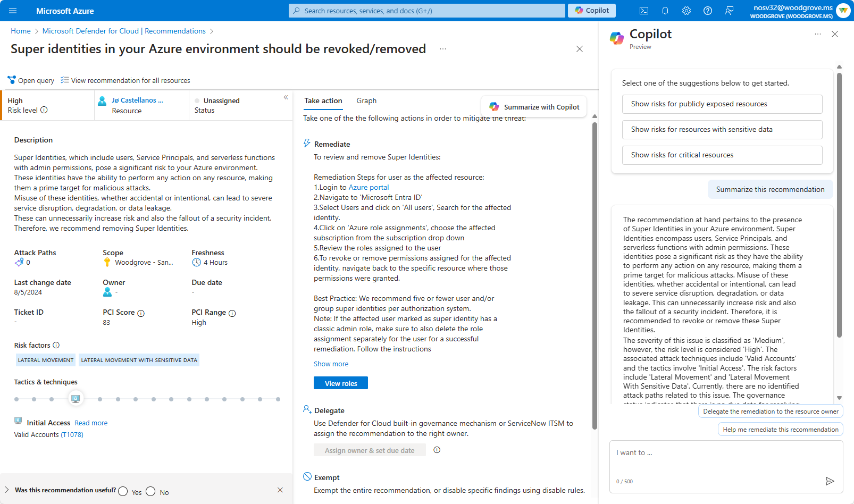
Task: Click Help me remediate this recommendation
Action: point(781,430)
